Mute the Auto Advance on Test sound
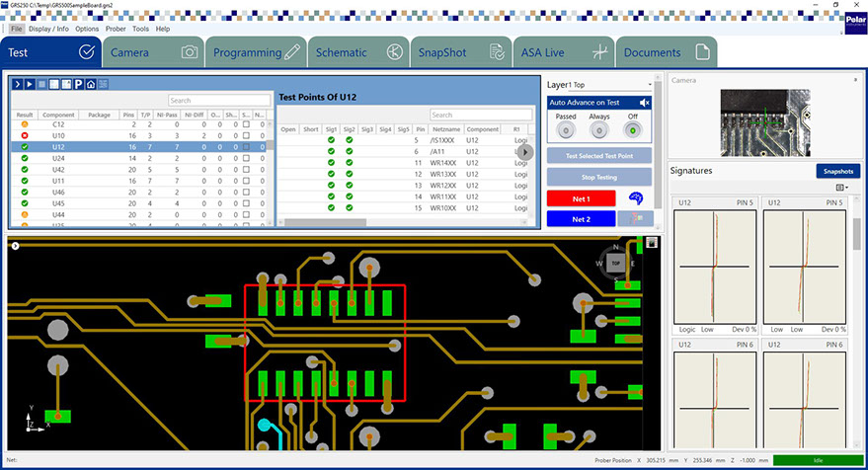The width and height of the screenshot is (868, 470). [644, 103]
